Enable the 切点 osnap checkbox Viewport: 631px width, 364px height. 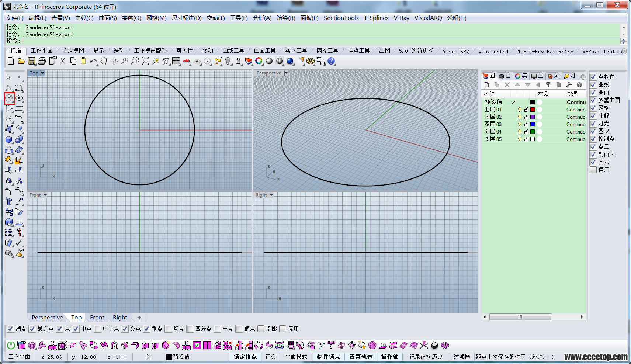[168, 329]
